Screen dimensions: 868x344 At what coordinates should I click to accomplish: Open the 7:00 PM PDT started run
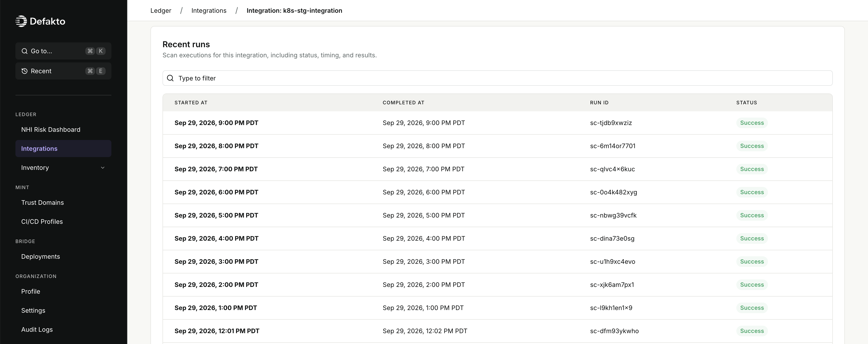pyautogui.click(x=216, y=169)
